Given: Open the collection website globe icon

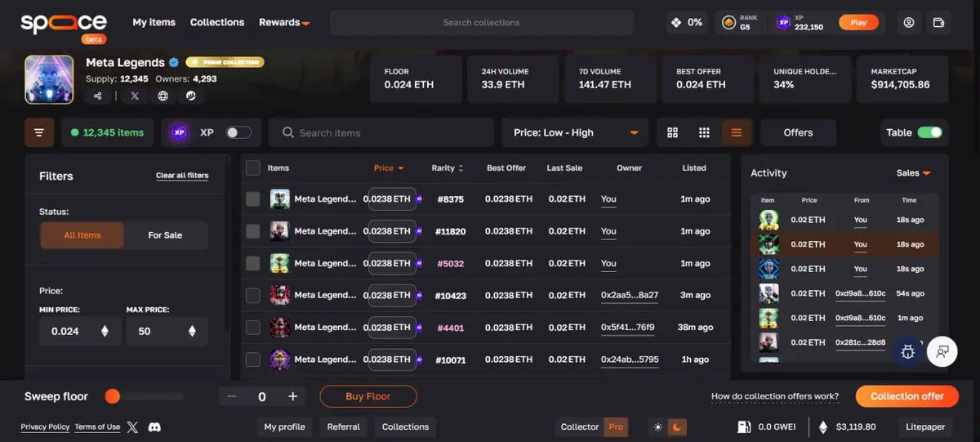Looking at the screenshot, I should pos(163,96).
